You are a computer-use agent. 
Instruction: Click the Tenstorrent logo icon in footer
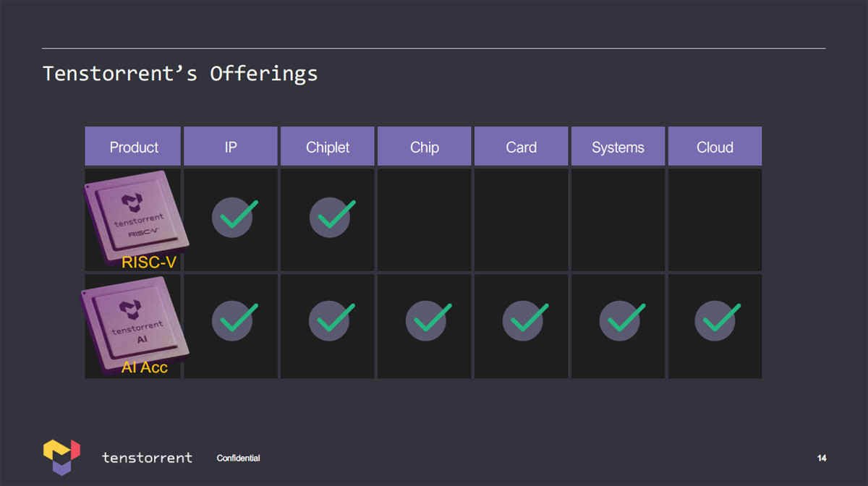(61, 457)
